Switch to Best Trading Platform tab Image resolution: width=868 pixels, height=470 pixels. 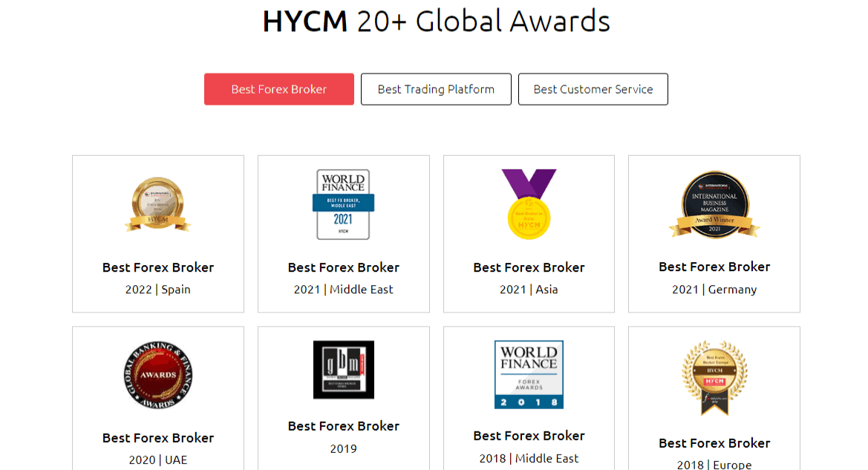pos(436,89)
